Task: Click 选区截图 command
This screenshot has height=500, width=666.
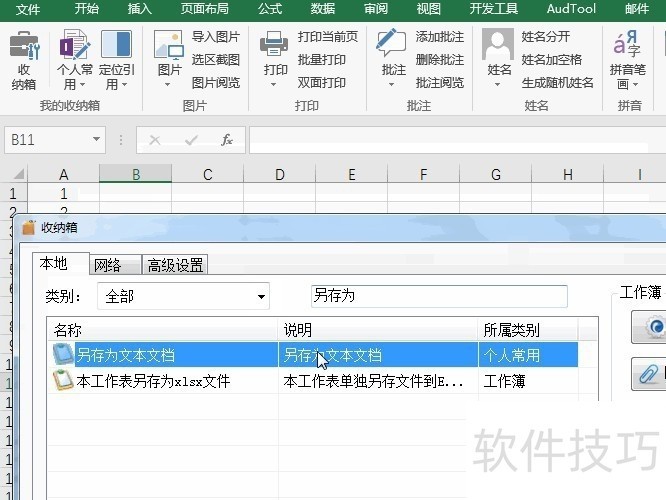Action: [216, 60]
